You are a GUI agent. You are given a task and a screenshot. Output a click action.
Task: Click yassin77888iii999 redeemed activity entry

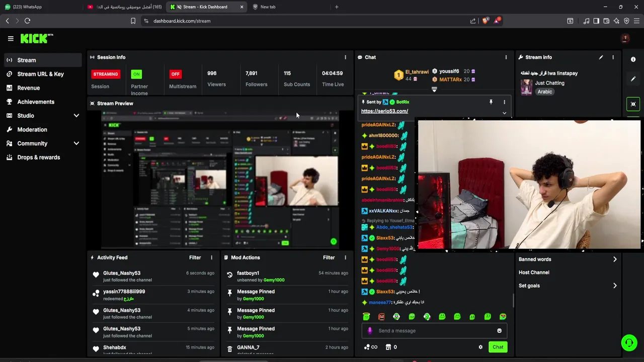point(153,295)
